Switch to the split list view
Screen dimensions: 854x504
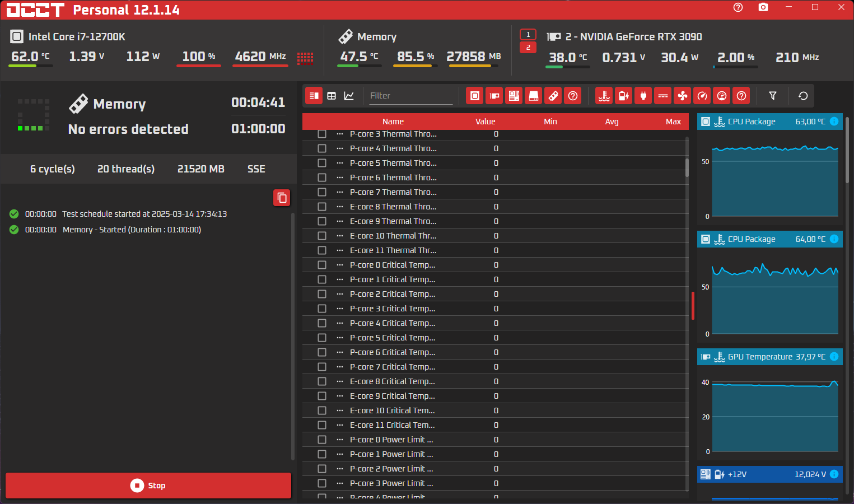coord(314,96)
